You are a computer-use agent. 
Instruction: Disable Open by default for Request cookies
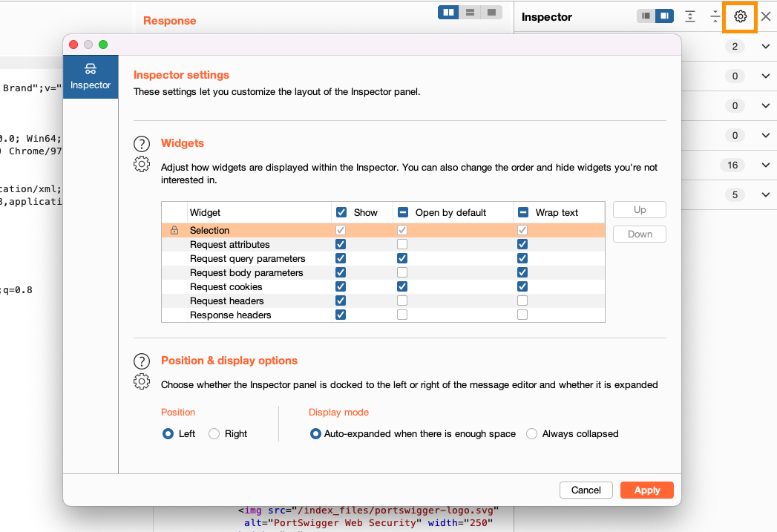(x=402, y=286)
